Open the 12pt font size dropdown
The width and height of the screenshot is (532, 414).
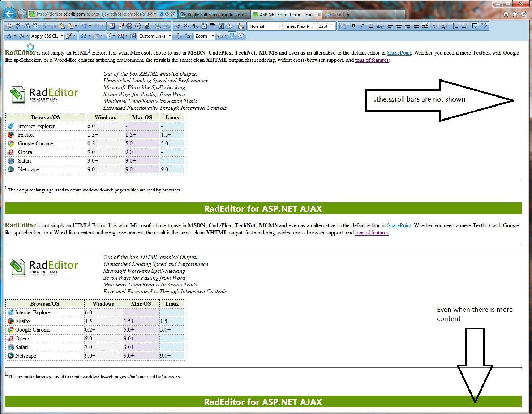click(326, 26)
